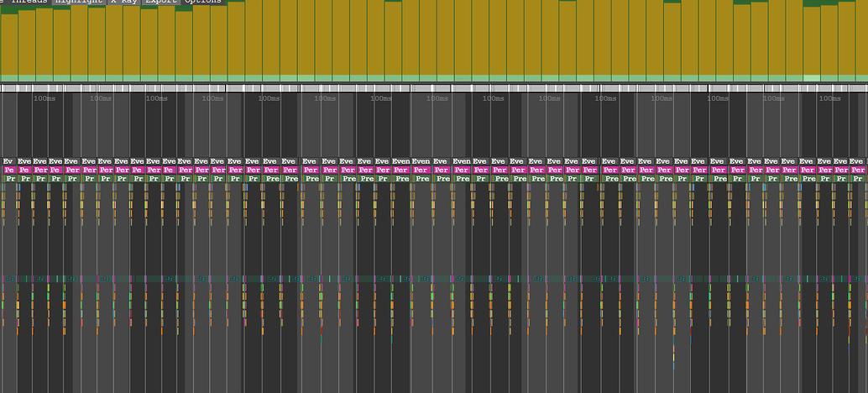Click the gray-and-white frame overview strip below the graph
This screenshot has height=393, width=868.
434,88
